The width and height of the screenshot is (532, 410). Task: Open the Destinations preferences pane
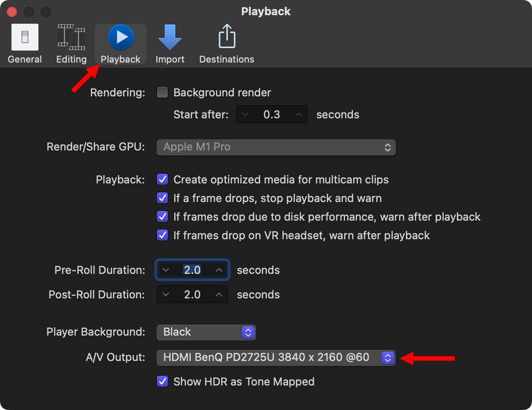click(227, 44)
